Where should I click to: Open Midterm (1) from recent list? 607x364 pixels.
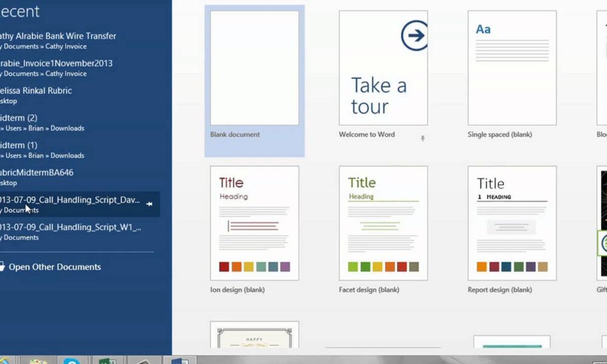[19, 145]
